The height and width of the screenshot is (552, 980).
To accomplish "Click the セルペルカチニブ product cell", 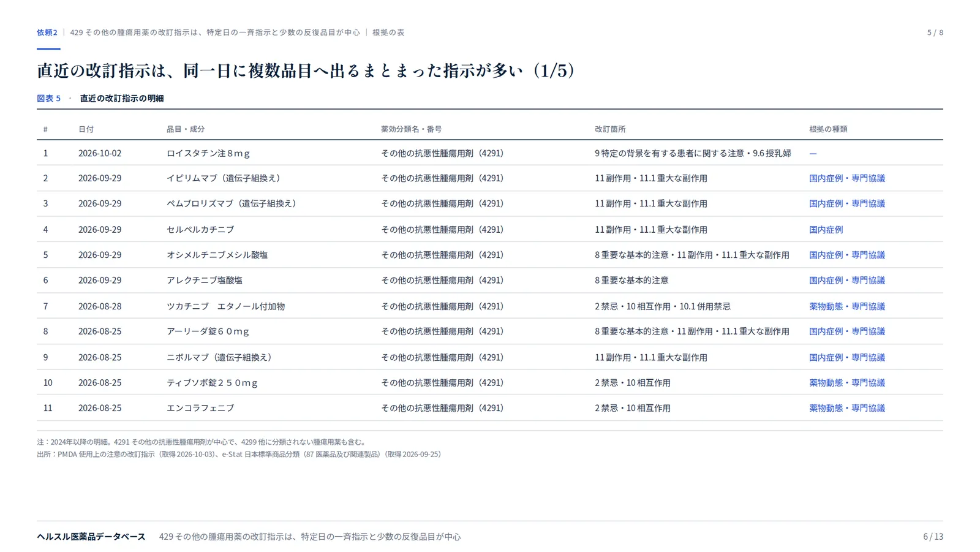I will point(200,230).
